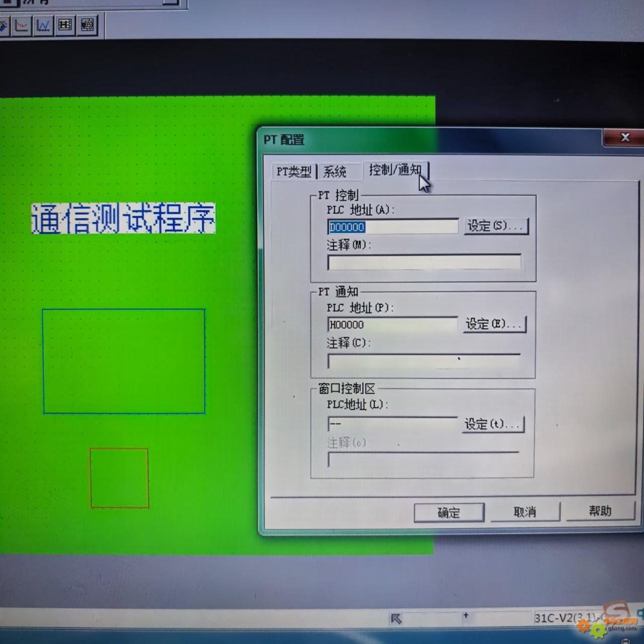This screenshot has width=644, height=644.
Task: Select the blue line graph tool icon
Action: click(x=43, y=25)
